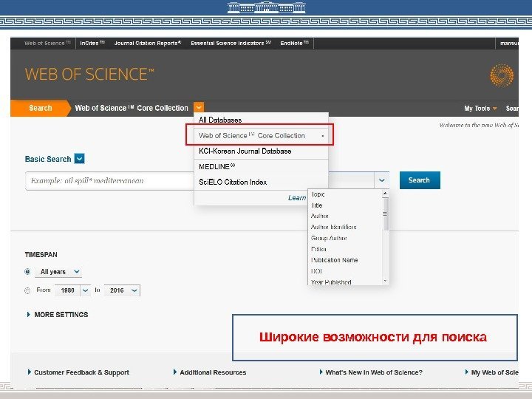Open Essential Science Indicators navigation link
The width and height of the screenshot is (532, 399).
[231, 43]
